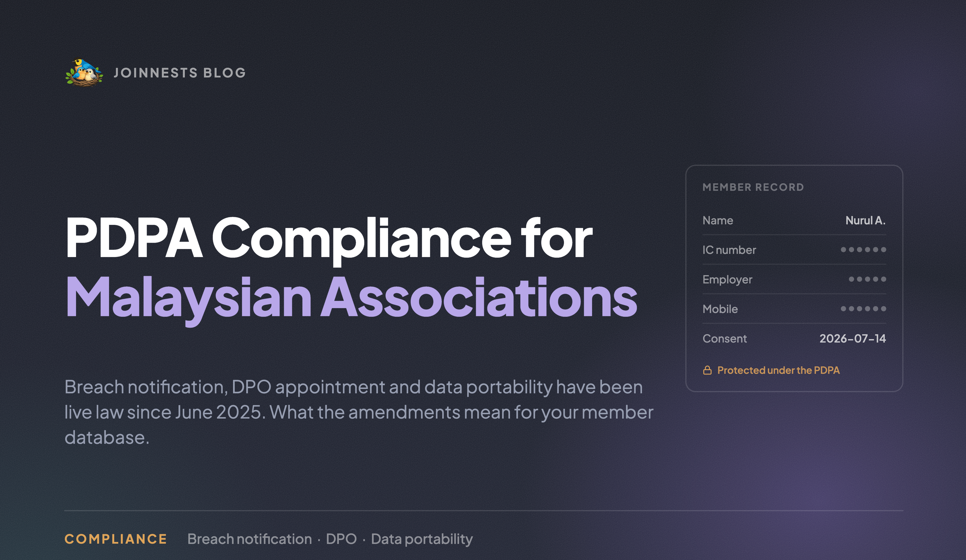Click the 'Data portability' footer tag

(x=422, y=539)
